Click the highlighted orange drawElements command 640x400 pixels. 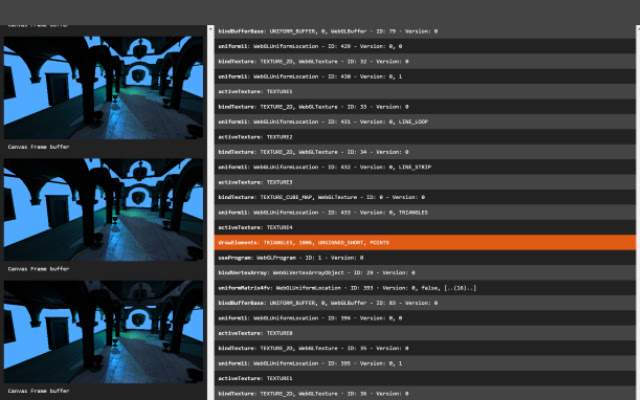click(x=425, y=242)
